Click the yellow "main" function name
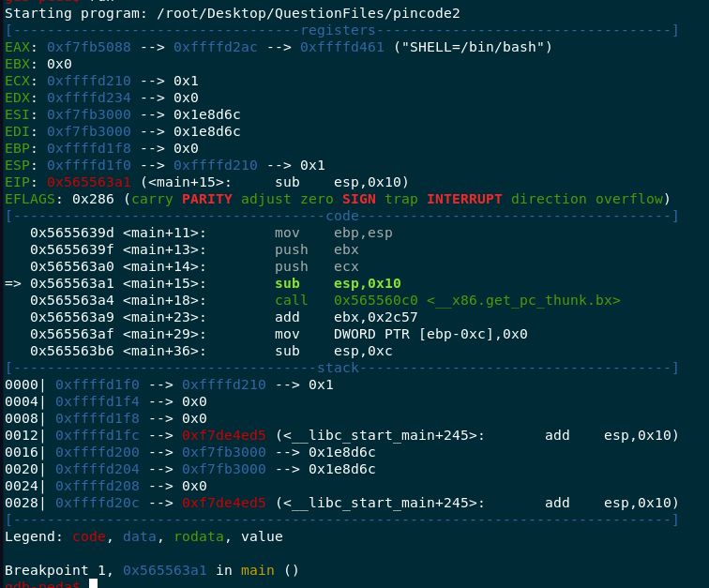The height and width of the screenshot is (588, 709). [258, 570]
